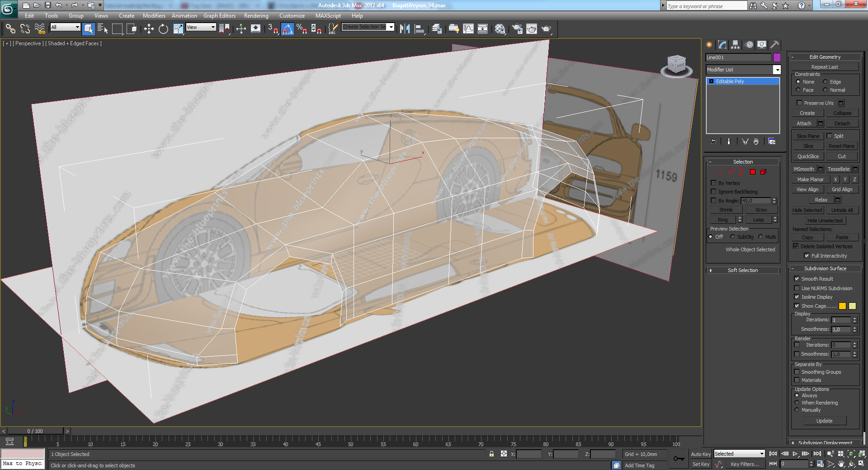Expand the Soft Selection rollout
Screen dimensions: 868x470
coord(742,270)
